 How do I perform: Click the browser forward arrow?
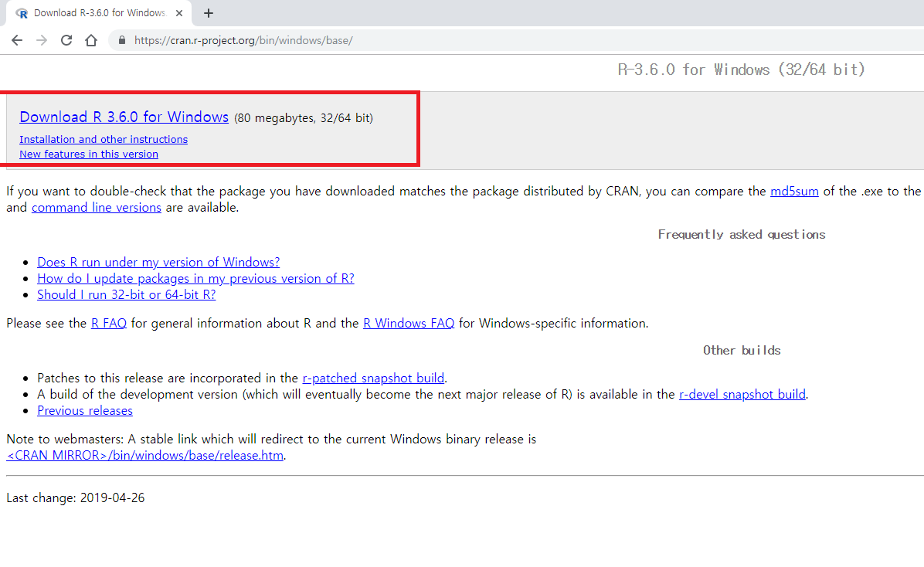tap(42, 40)
